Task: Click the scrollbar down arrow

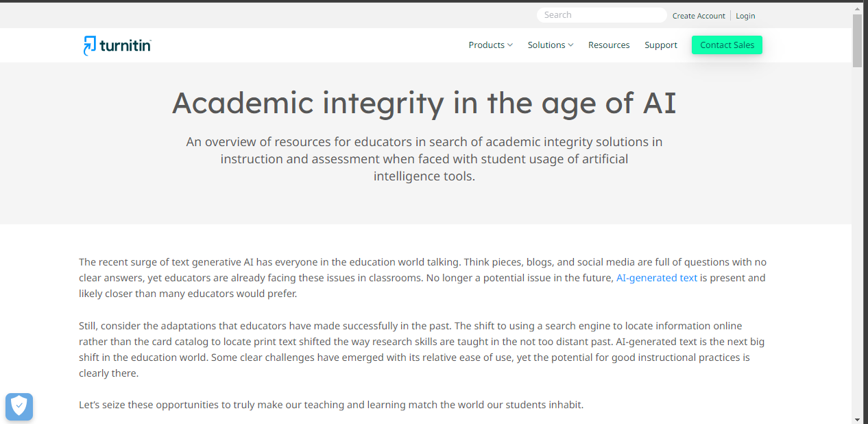Action: [857, 419]
